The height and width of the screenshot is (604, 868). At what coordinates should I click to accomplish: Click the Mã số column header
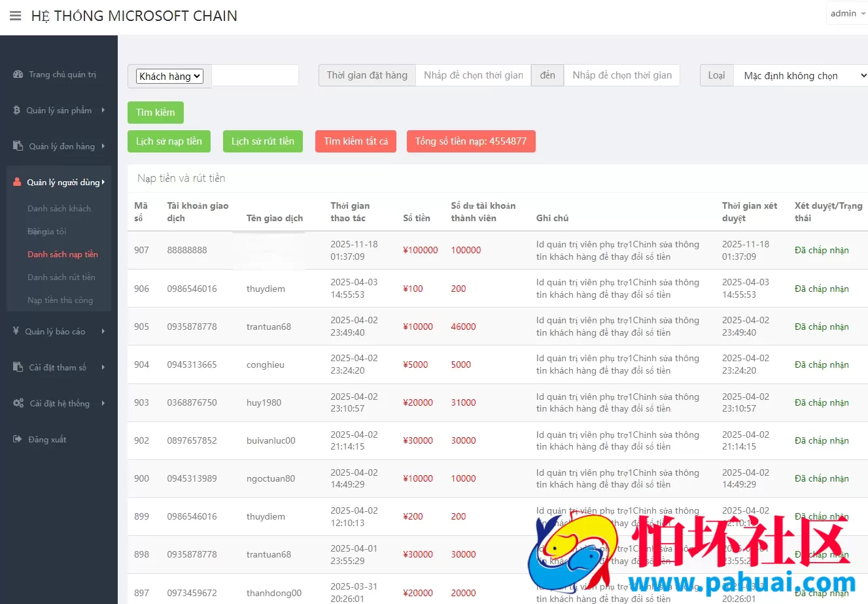(141, 212)
